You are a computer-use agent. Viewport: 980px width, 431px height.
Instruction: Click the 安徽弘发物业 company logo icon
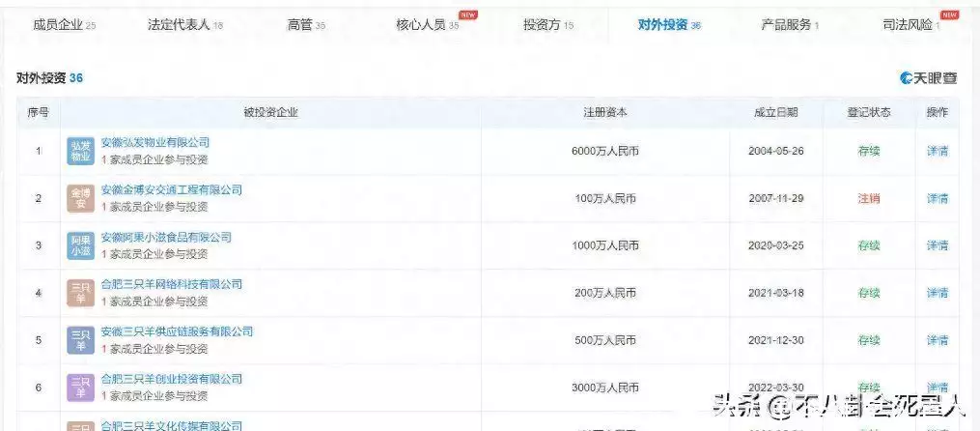(81, 151)
